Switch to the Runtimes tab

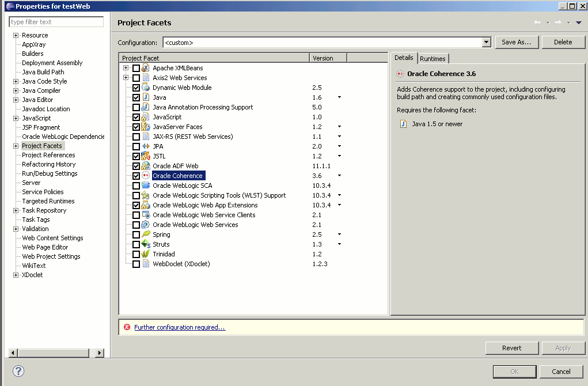(433, 59)
